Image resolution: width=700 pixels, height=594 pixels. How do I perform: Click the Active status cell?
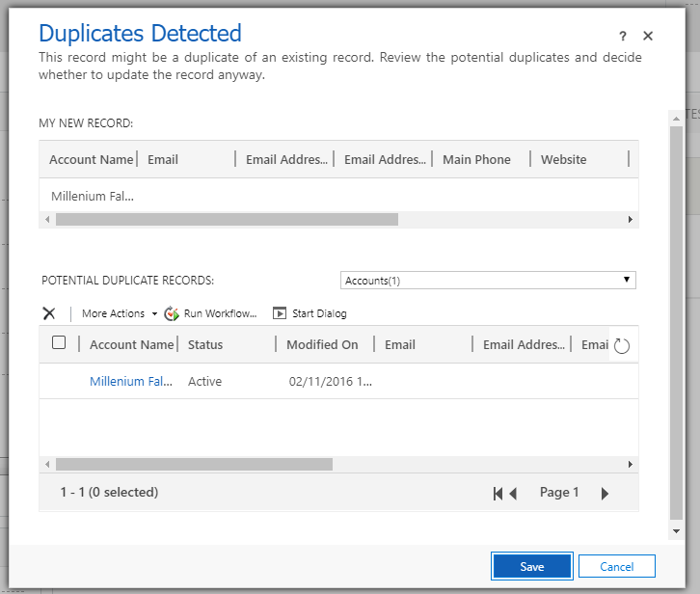[204, 382]
